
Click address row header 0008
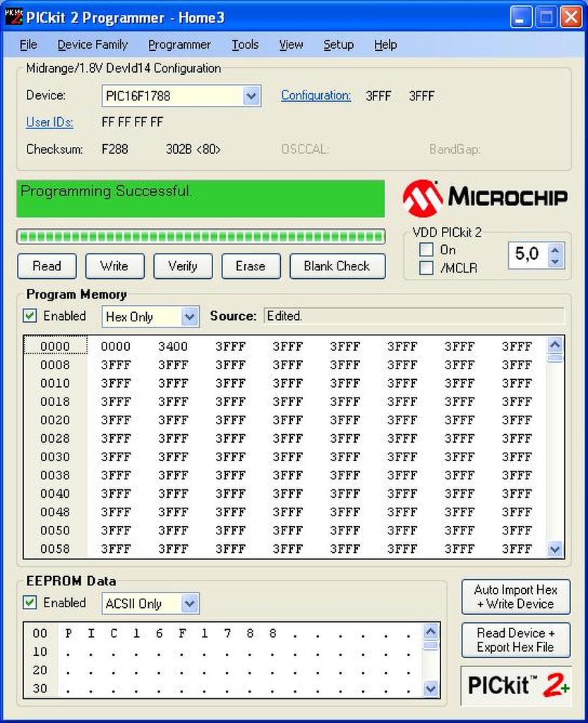click(55, 365)
